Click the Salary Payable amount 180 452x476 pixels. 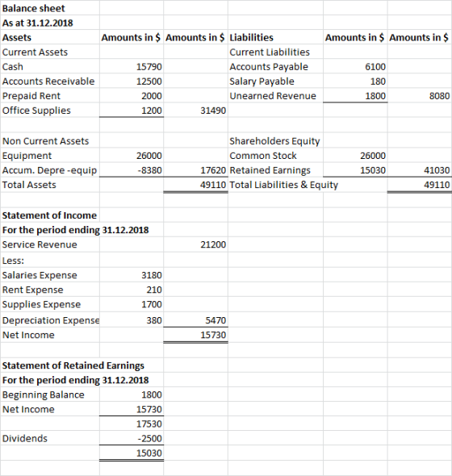378,81
